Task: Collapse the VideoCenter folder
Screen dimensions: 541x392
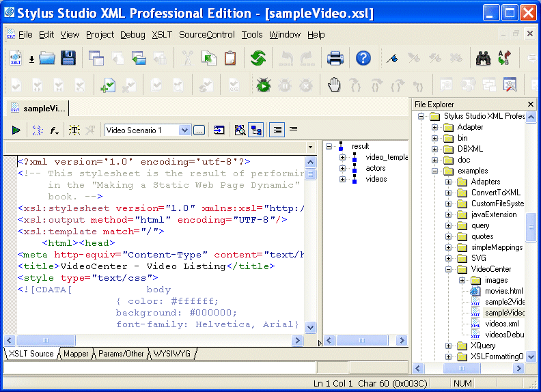Action: 449,269
